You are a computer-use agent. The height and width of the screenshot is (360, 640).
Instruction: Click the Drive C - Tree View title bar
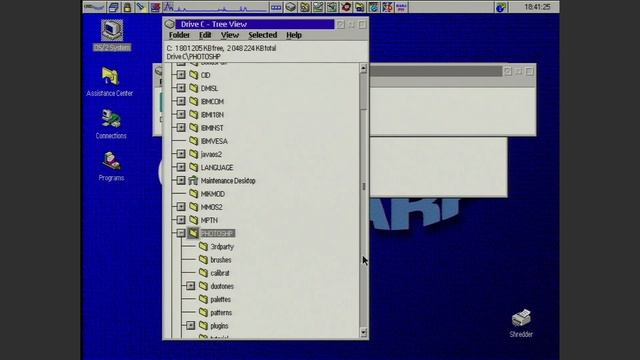(255, 24)
